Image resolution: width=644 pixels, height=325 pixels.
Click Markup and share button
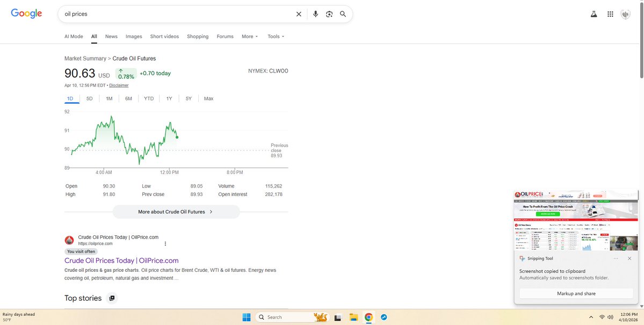coord(576,293)
